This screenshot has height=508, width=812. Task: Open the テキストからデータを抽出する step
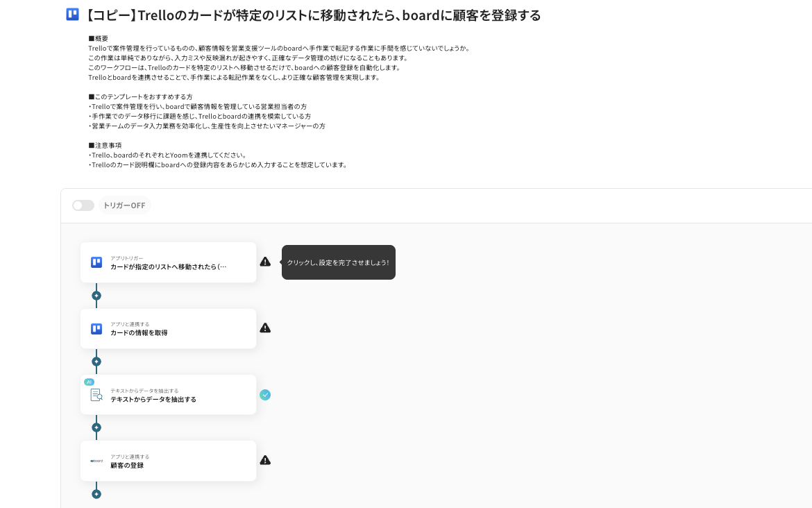tap(169, 395)
